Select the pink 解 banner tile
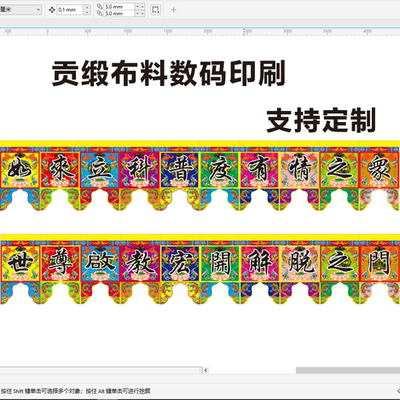 click(260, 263)
